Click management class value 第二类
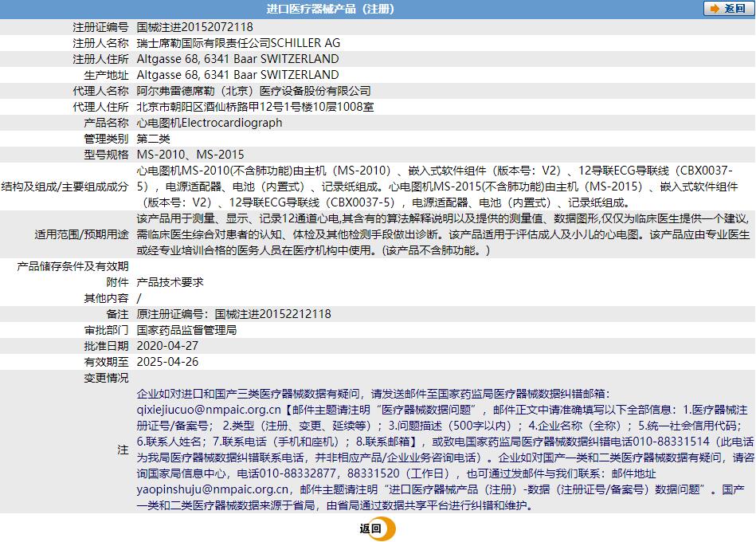756x542 pixels. click(x=153, y=139)
